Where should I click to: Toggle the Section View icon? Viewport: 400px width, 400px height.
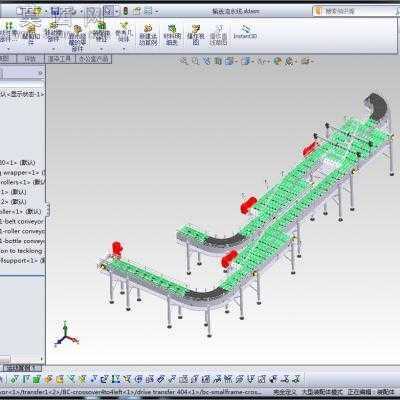(218, 61)
